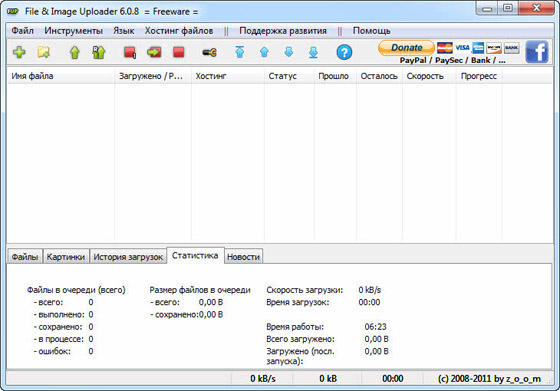Screen dimensions: 560x391
Task: Switch to the Файлы tab
Action: coord(25,256)
